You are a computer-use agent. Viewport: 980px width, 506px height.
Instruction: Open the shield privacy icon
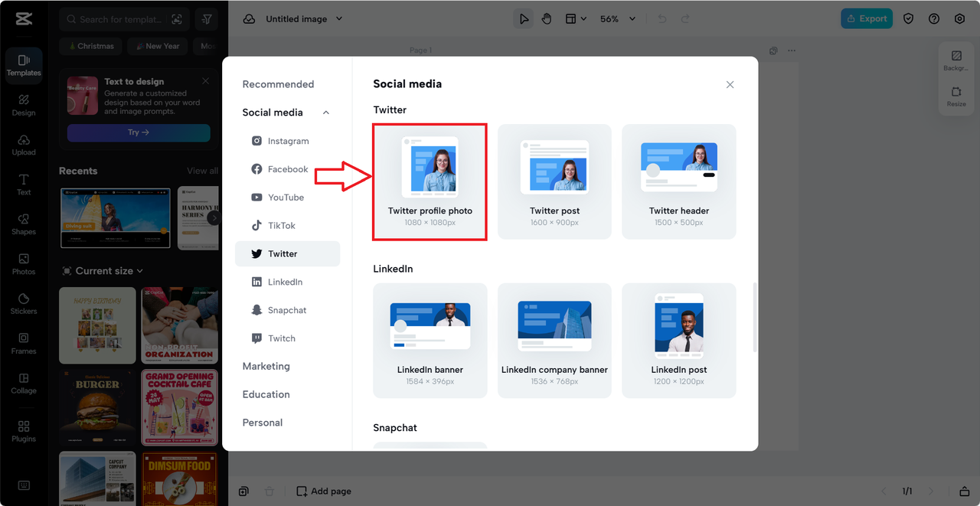[909, 19]
